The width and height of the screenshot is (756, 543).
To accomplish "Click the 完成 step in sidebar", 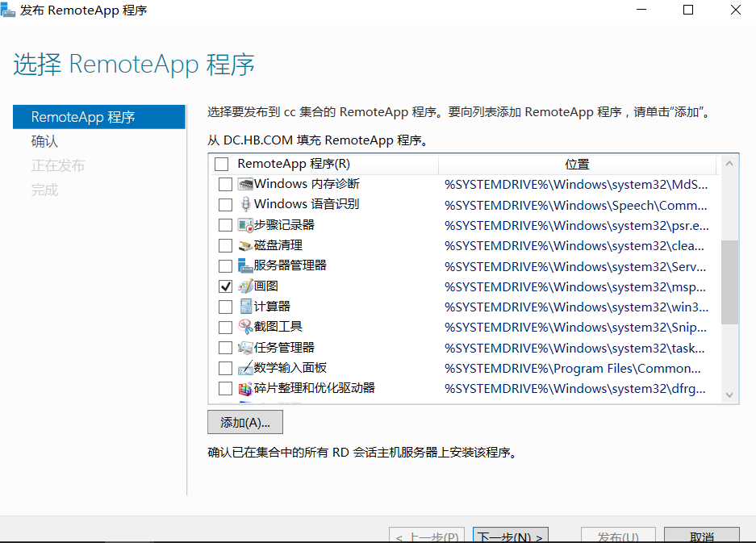I will coord(44,190).
